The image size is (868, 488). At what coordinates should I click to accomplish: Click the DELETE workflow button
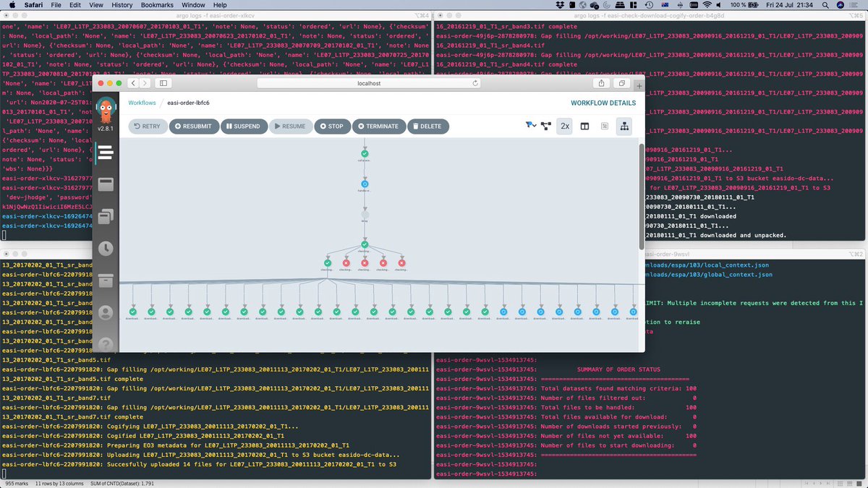427,126
